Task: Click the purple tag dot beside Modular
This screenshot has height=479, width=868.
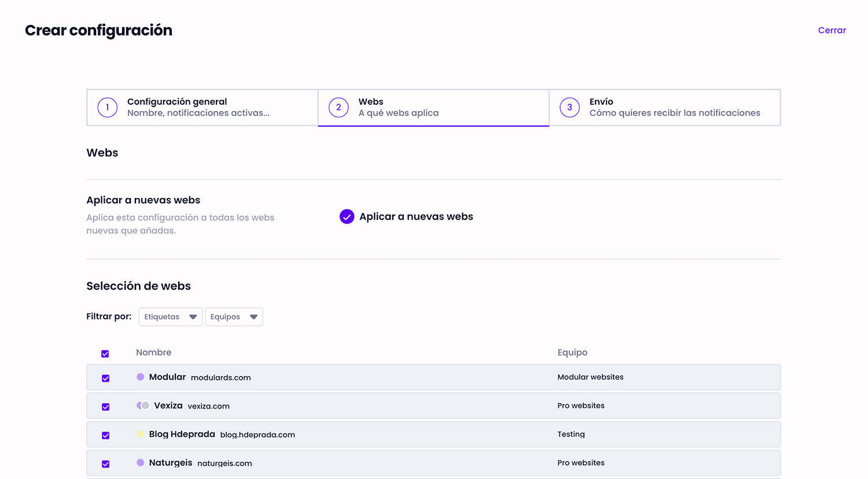Action: coord(140,377)
